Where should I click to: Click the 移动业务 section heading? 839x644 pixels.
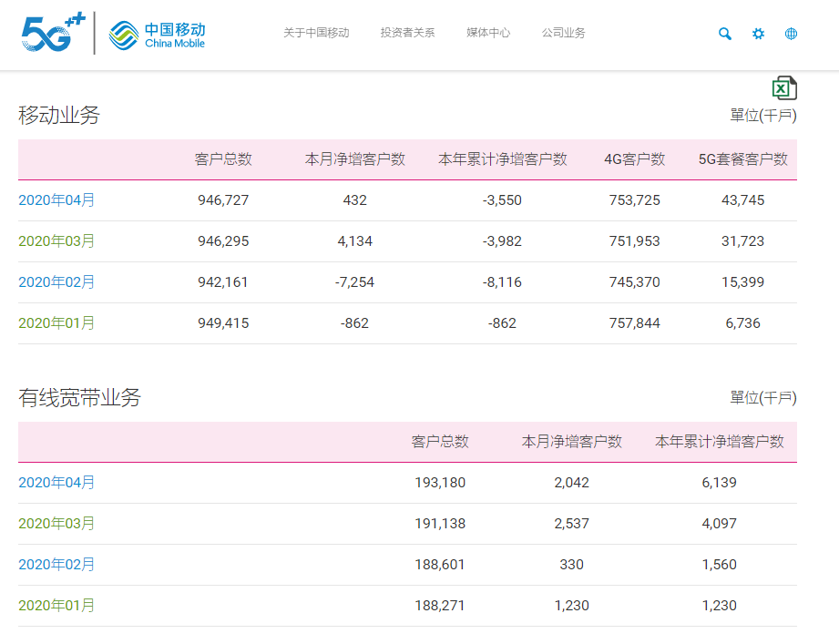click(x=59, y=115)
